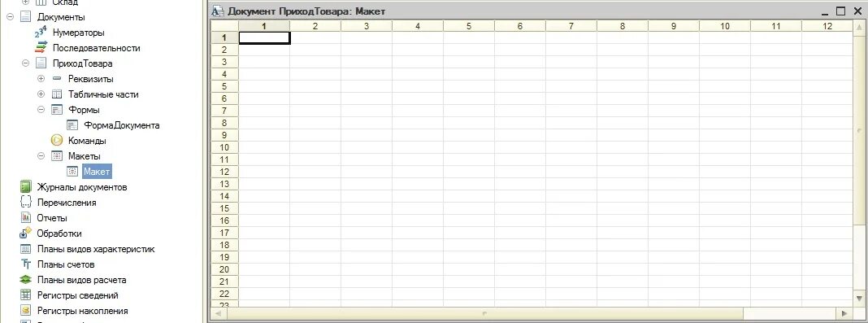The image size is (868, 323).
Task: Collapse the ПриходТовара node
Action: [x=25, y=63]
